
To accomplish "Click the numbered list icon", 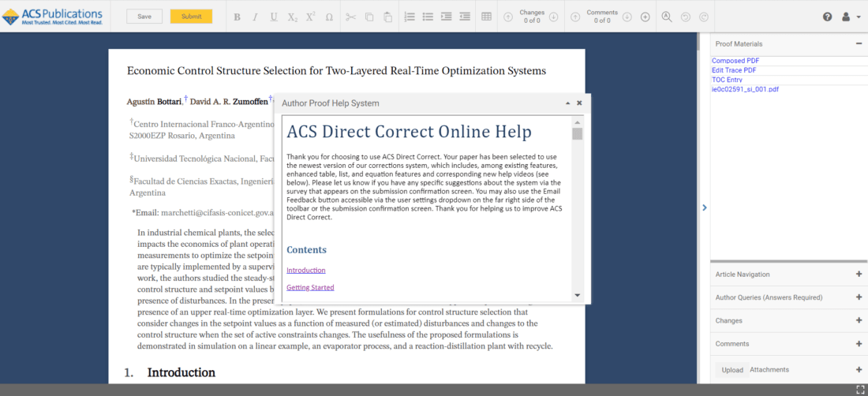I will (410, 17).
